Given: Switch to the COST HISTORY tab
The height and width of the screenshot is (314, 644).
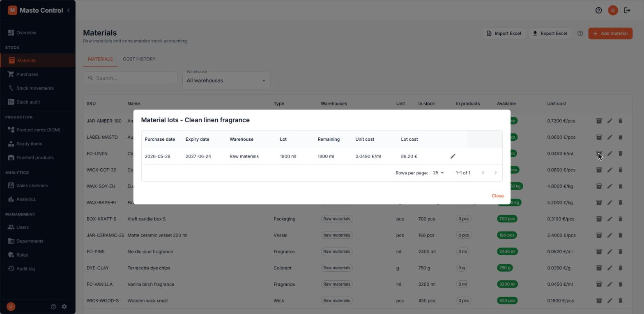Looking at the screenshot, I should [139, 59].
